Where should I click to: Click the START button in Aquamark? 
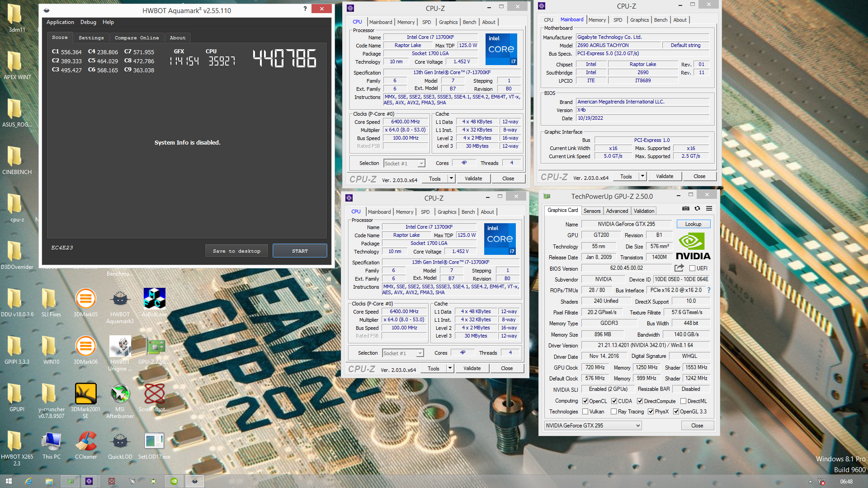point(300,251)
